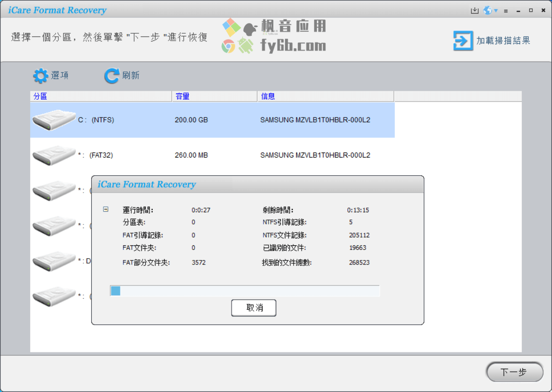Sort by 分區 column header
552x392 pixels.
pos(101,96)
